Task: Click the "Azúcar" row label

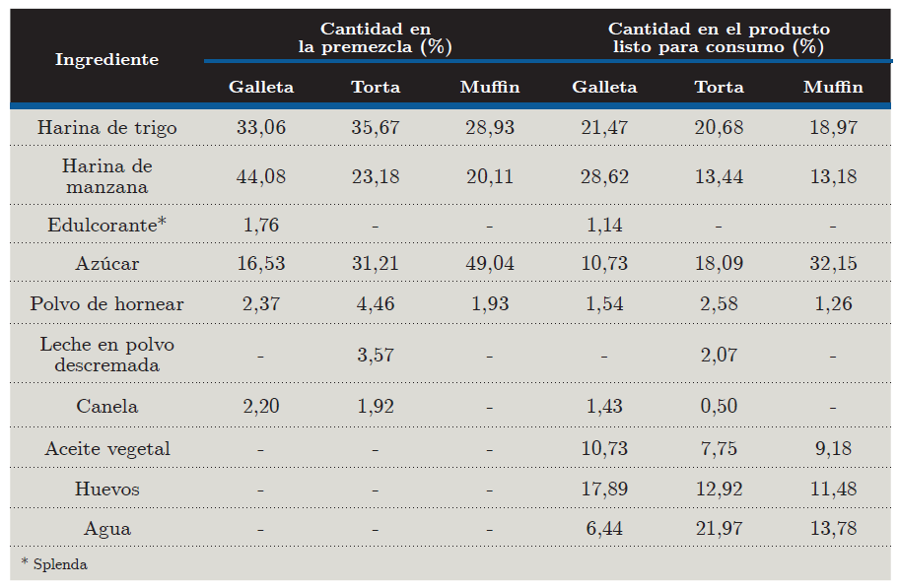Action: tap(106, 264)
